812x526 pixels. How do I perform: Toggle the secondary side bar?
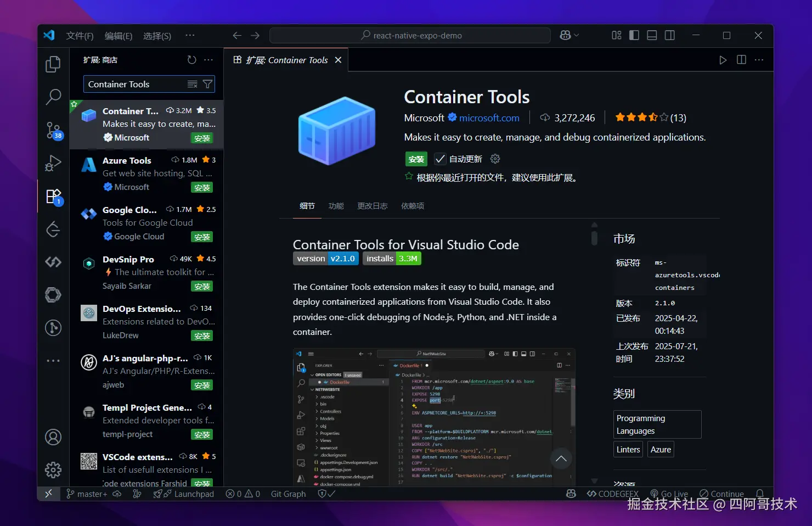click(670, 35)
